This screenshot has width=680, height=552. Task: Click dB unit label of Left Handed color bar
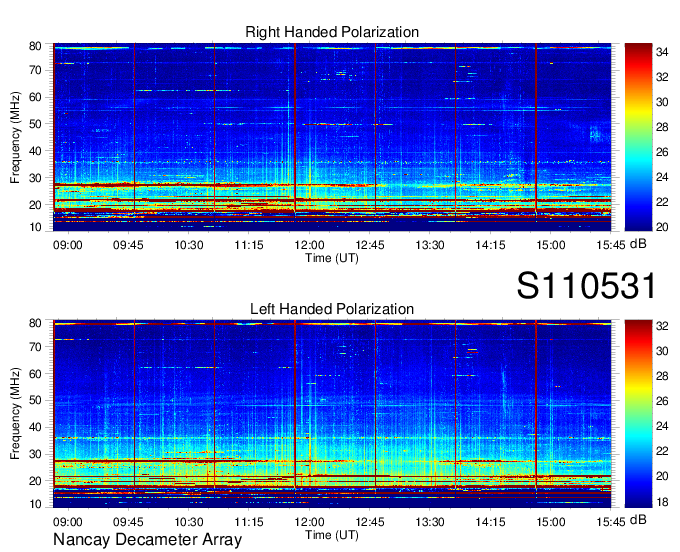[638, 520]
